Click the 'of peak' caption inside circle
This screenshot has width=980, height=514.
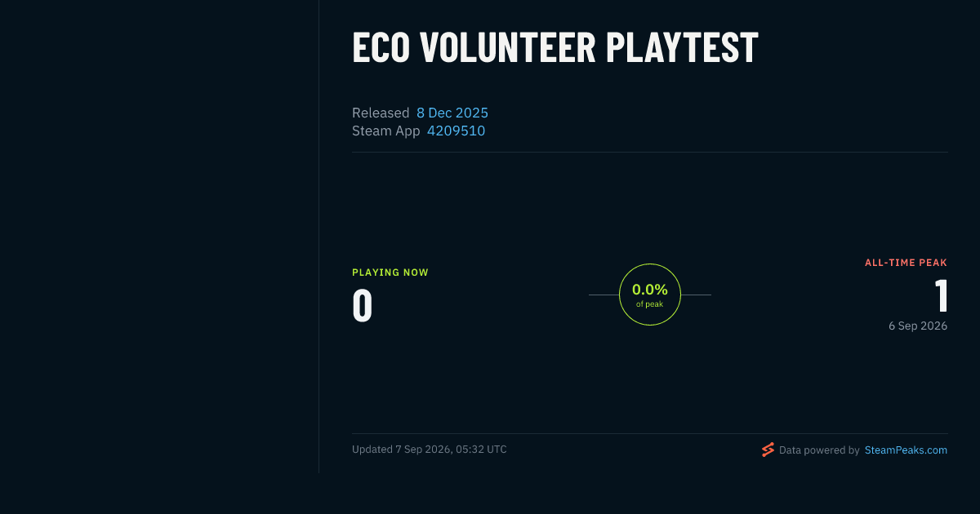pos(650,304)
